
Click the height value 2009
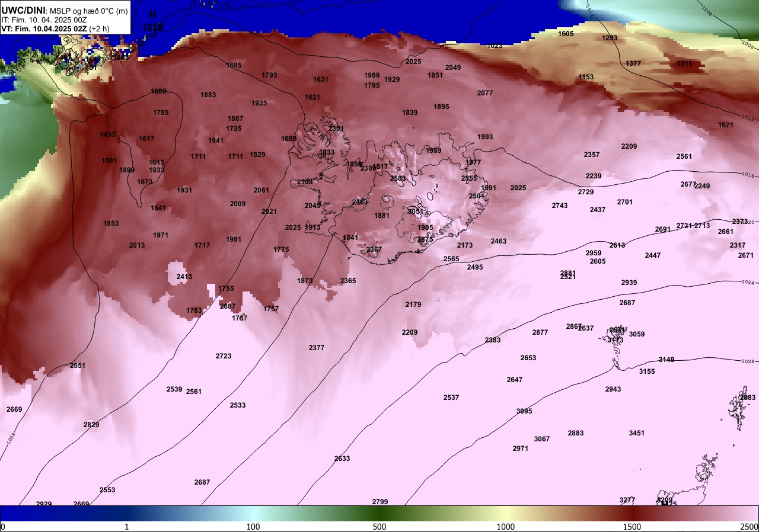tap(238, 204)
